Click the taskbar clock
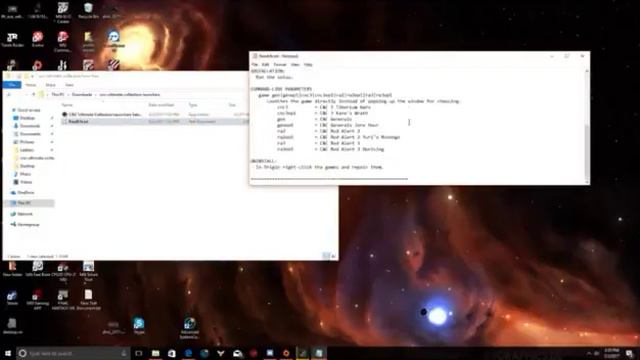 pyautogui.click(x=611, y=353)
